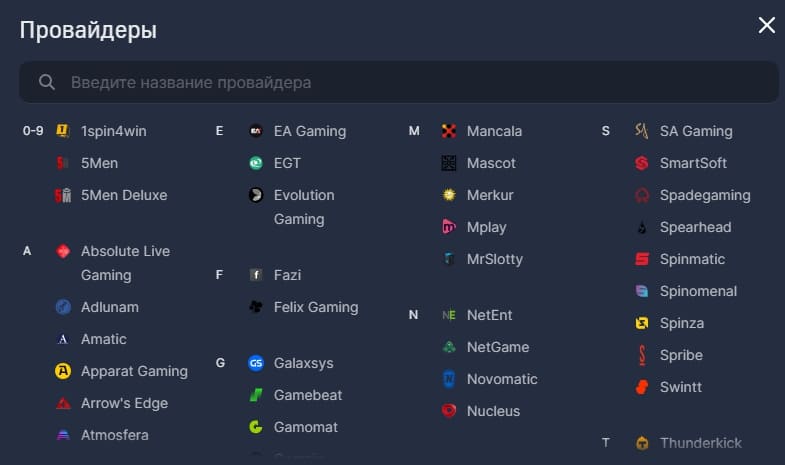Select NetEnt from the provider list
The height and width of the screenshot is (465, 785).
click(x=489, y=315)
